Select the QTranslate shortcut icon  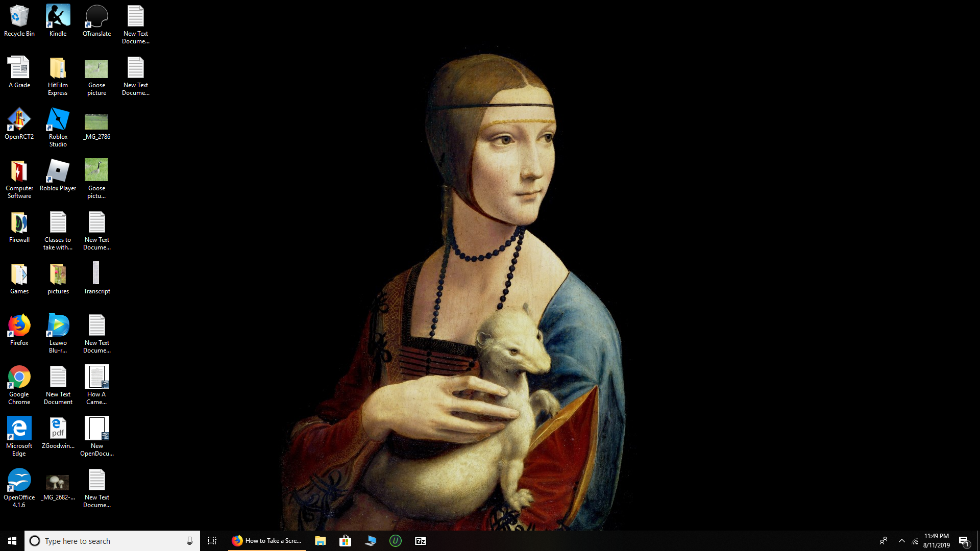click(x=96, y=21)
